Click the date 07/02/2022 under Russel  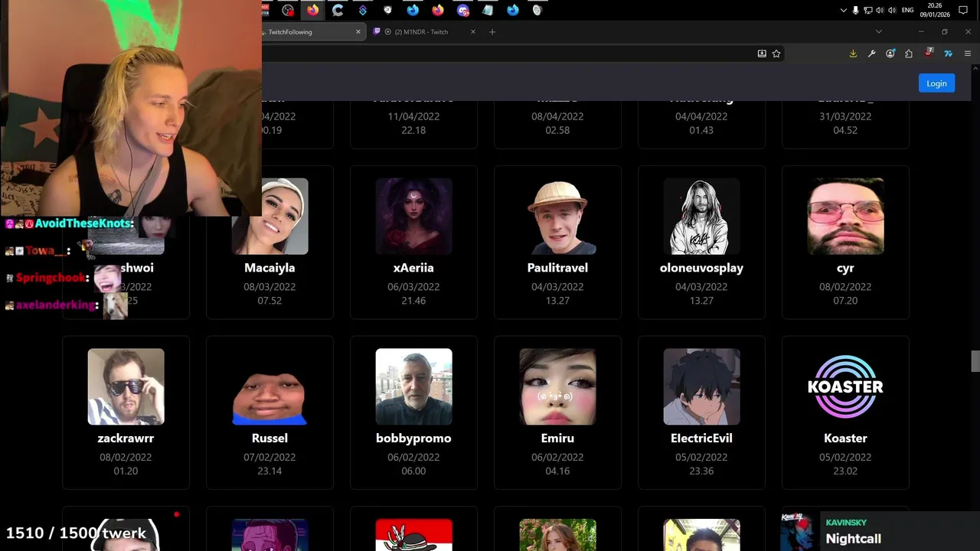click(x=269, y=457)
